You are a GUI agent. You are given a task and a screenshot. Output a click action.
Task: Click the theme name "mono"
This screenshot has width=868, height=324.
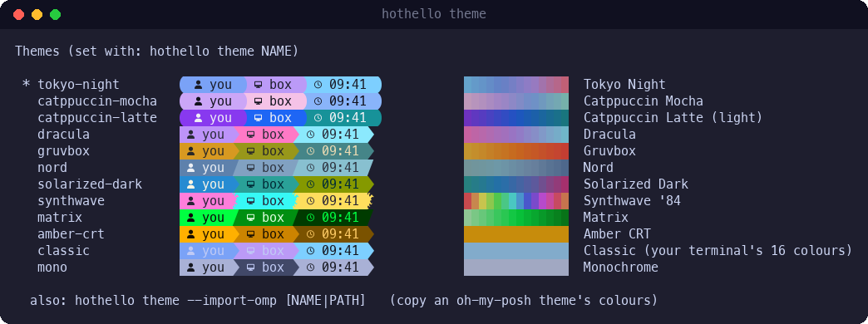(52, 267)
